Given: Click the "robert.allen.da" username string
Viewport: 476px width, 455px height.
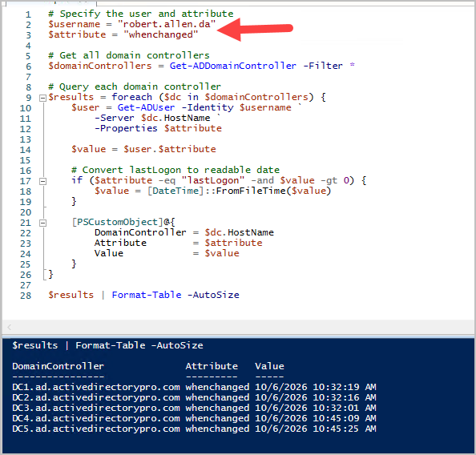Looking at the screenshot, I should click(167, 24).
